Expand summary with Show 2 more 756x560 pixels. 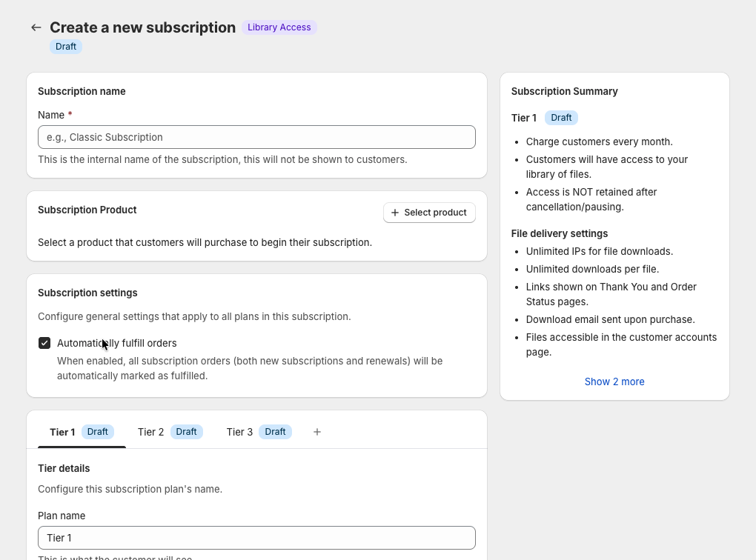614,381
